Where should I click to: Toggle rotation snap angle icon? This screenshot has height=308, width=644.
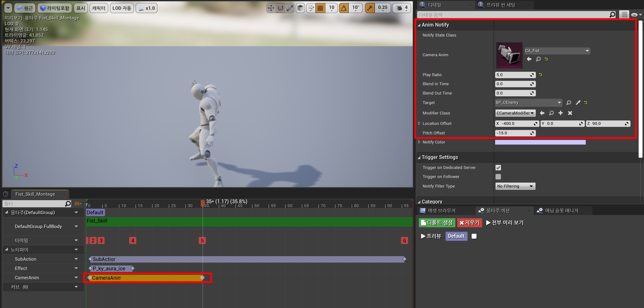[x=344, y=8]
